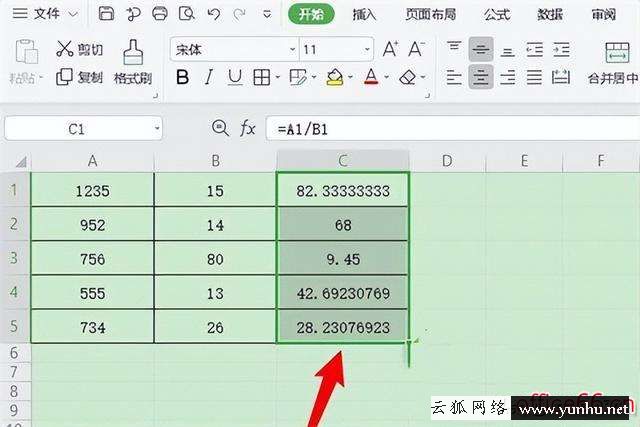Click the Clear eraser icon
Viewport: 640px width, 427px height.
(407, 77)
